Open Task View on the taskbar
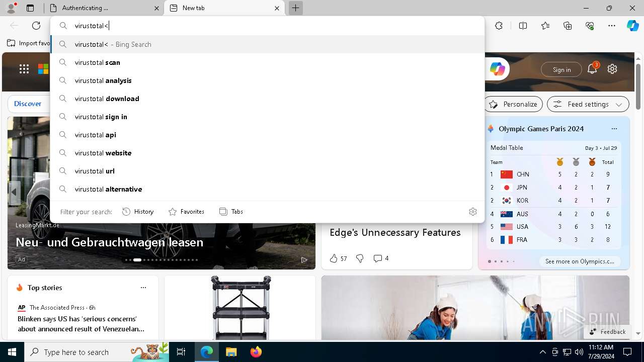 coord(182,352)
